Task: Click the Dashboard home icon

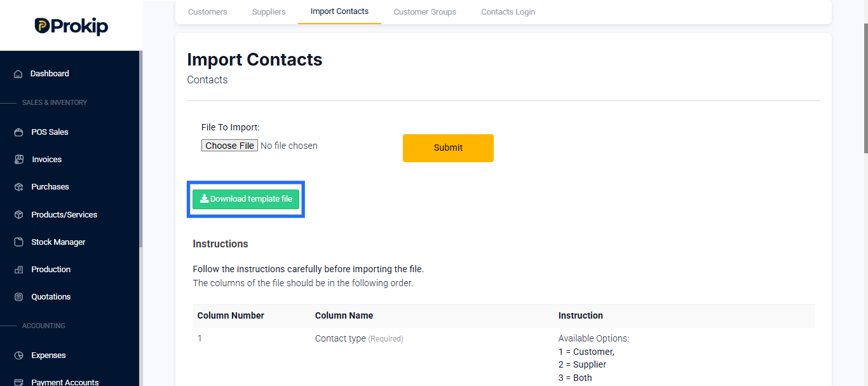Action: pyautogui.click(x=18, y=74)
